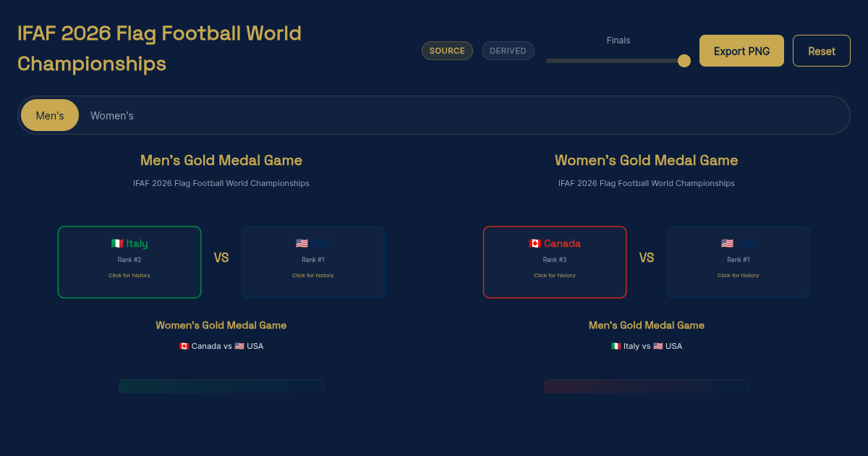This screenshot has width=868, height=456.
Task: Click 'Rank #3' text in Canada card
Action: pyautogui.click(x=555, y=259)
